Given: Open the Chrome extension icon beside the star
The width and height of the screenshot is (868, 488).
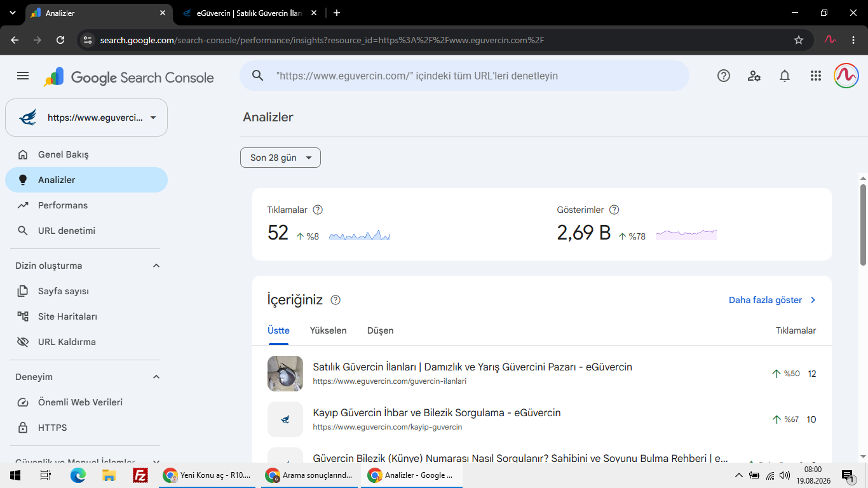Looking at the screenshot, I should pyautogui.click(x=830, y=40).
